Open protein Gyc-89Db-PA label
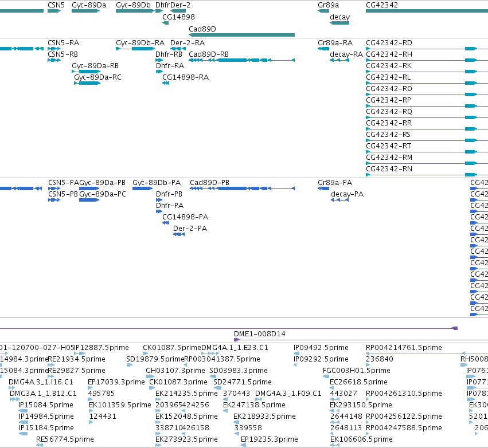This screenshot has width=488, height=448. [x=157, y=183]
